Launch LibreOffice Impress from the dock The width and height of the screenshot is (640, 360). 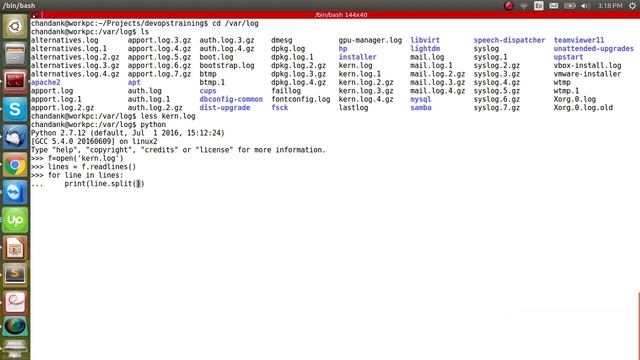point(15,247)
